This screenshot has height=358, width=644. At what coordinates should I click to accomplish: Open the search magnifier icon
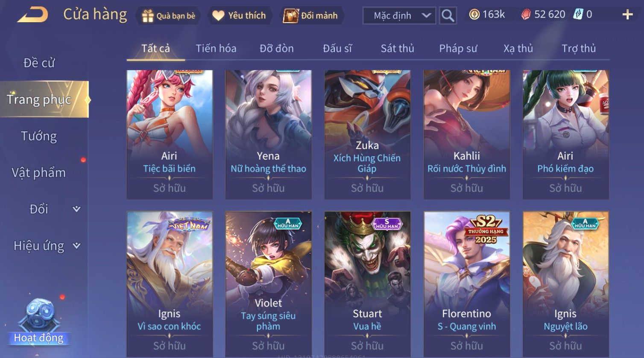[x=448, y=16]
